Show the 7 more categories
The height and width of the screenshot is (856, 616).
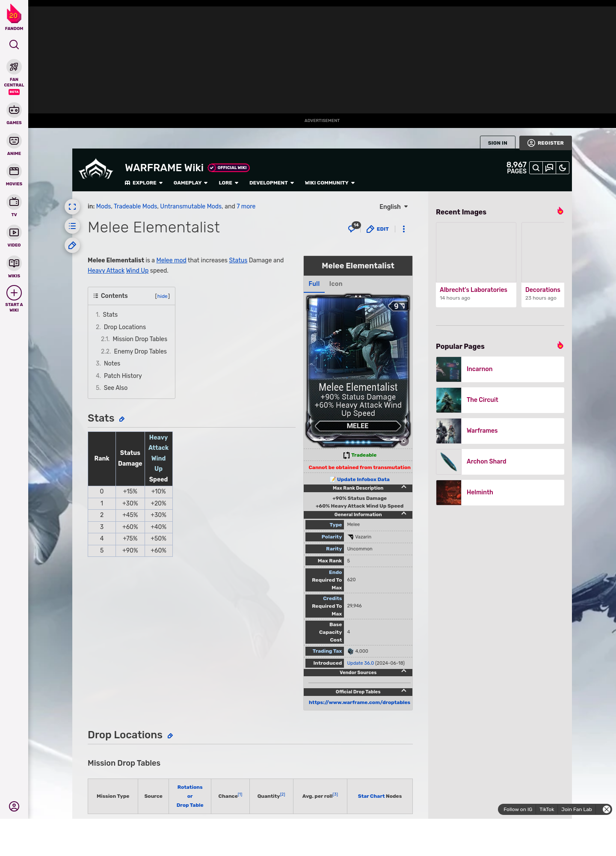click(246, 206)
